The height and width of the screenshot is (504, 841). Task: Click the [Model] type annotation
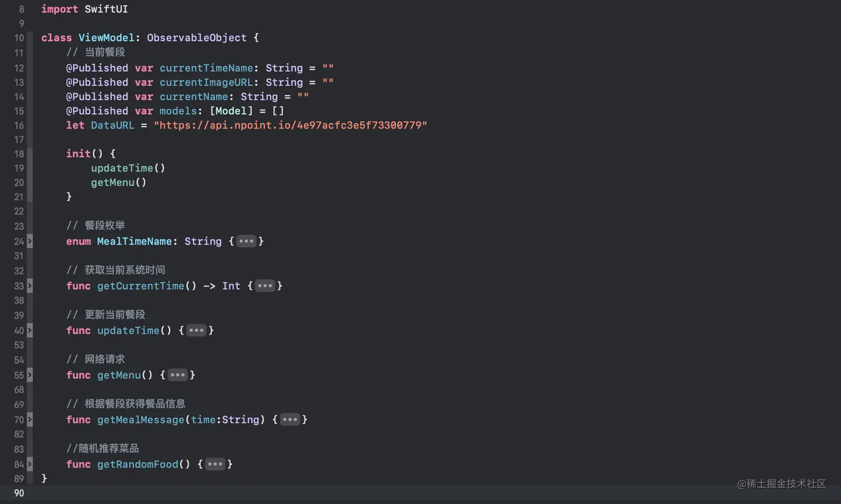click(x=231, y=111)
